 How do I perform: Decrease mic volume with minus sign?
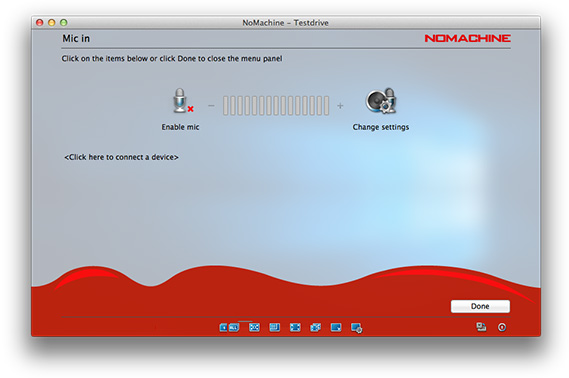pyautogui.click(x=211, y=106)
